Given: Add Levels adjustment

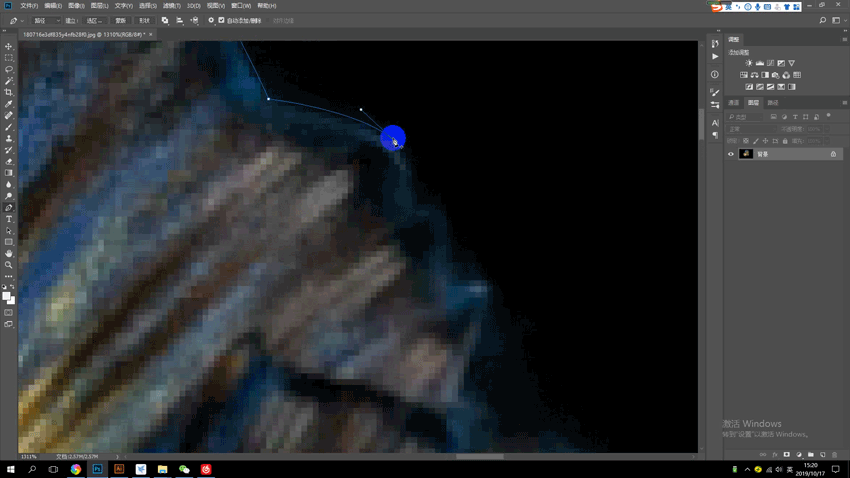Looking at the screenshot, I should pos(759,63).
